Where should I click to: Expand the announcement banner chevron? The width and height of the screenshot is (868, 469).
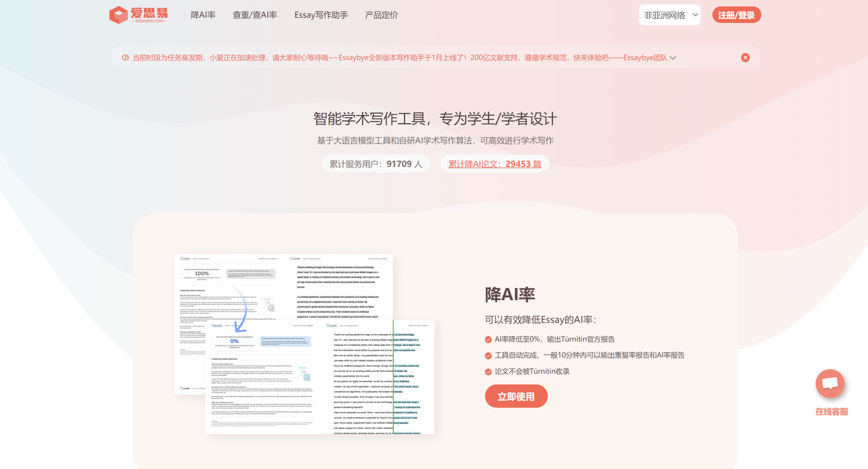tap(673, 58)
